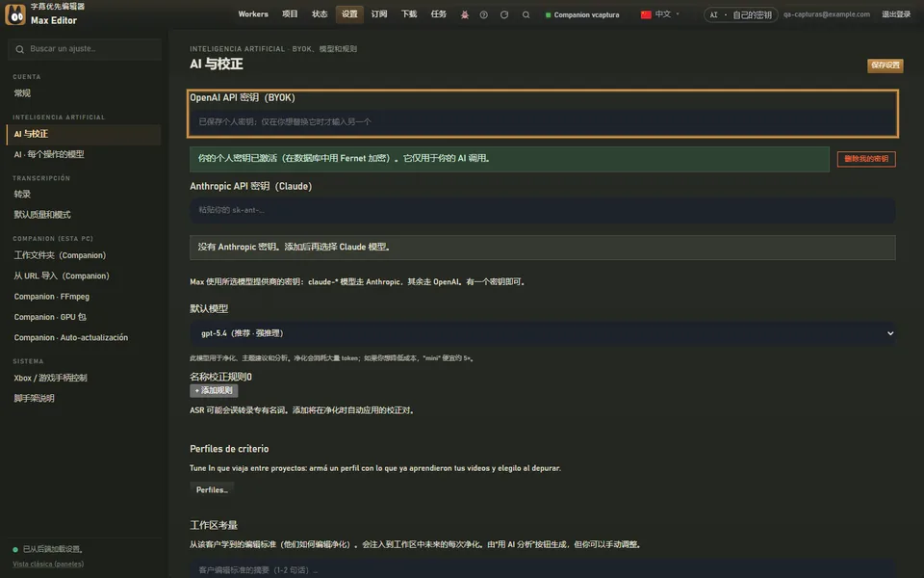Focus the Buscar un ajuste search field

click(85, 49)
